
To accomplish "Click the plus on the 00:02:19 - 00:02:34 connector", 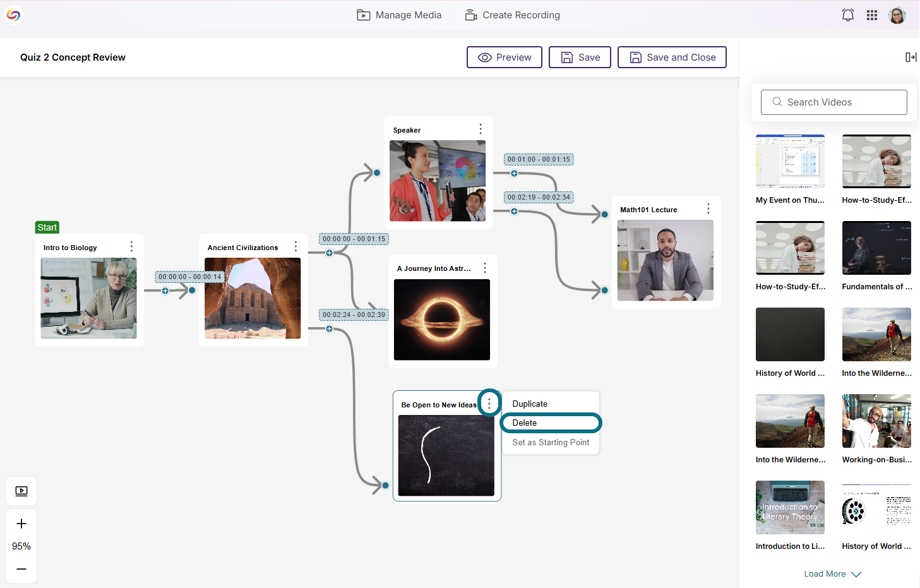I will click(514, 212).
